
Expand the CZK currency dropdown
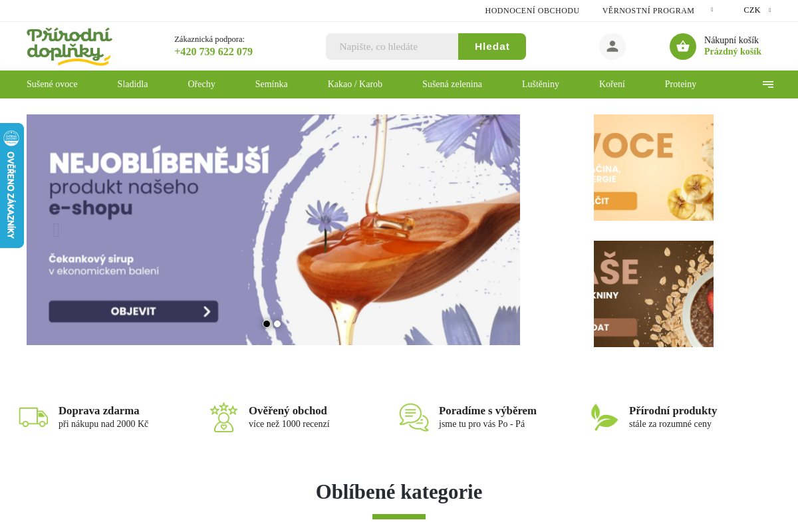(757, 10)
